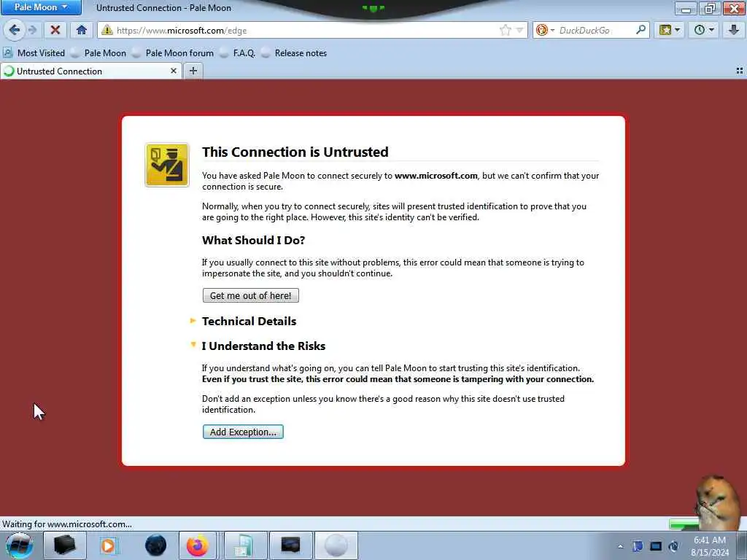Open the F.A.Q. bookmark

tap(237, 52)
